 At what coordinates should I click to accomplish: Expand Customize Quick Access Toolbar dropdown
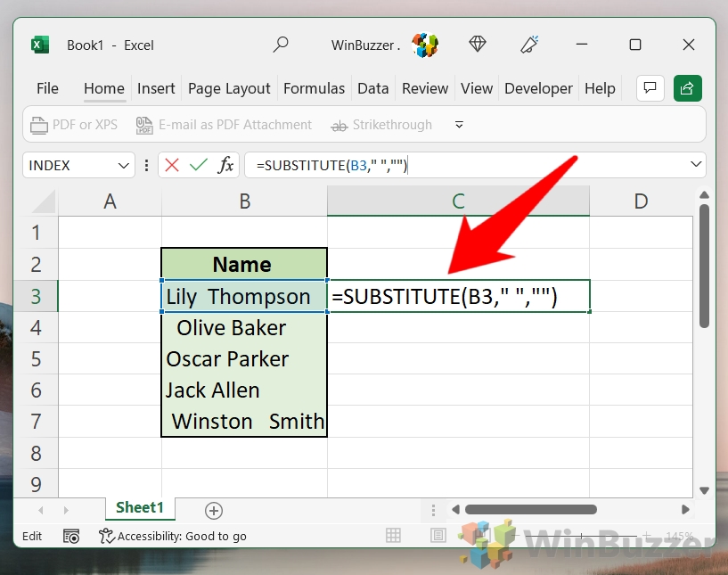click(x=459, y=125)
